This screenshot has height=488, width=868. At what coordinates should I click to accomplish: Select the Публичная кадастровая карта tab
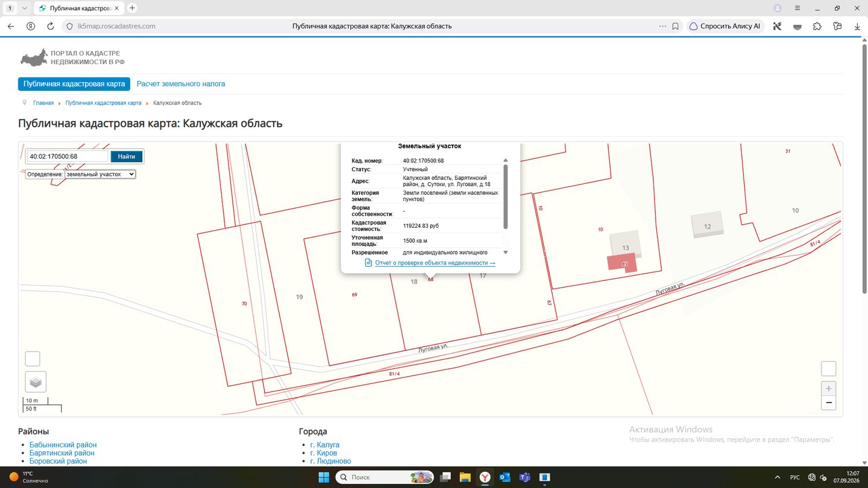tap(74, 84)
